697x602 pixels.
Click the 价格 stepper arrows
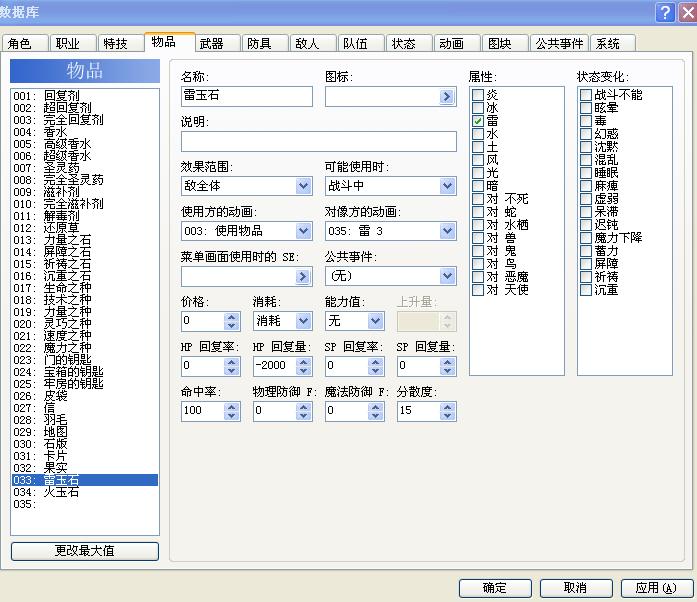[x=231, y=321]
